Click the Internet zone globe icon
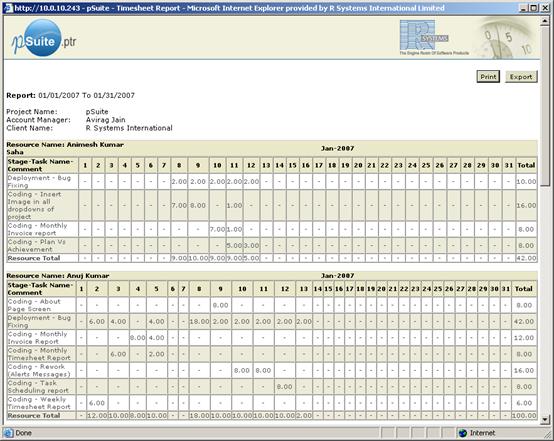Screen dimensions: 554x441 [x=462, y=433]
